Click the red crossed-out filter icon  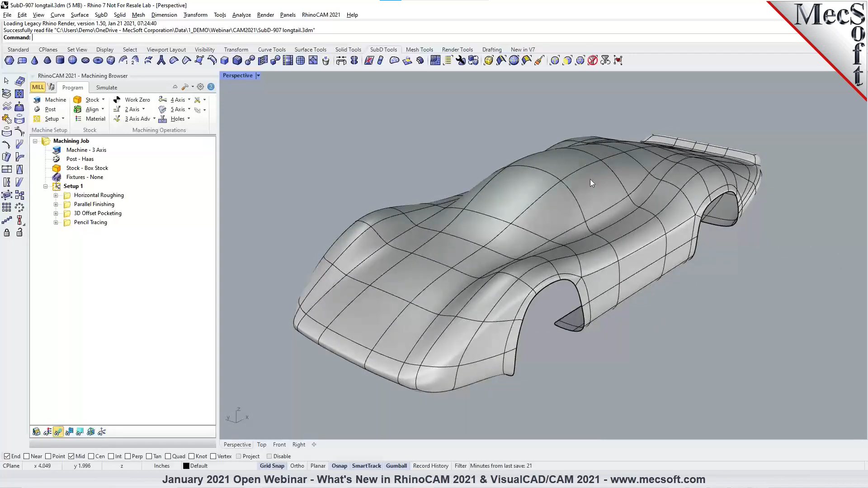[593, 61]
